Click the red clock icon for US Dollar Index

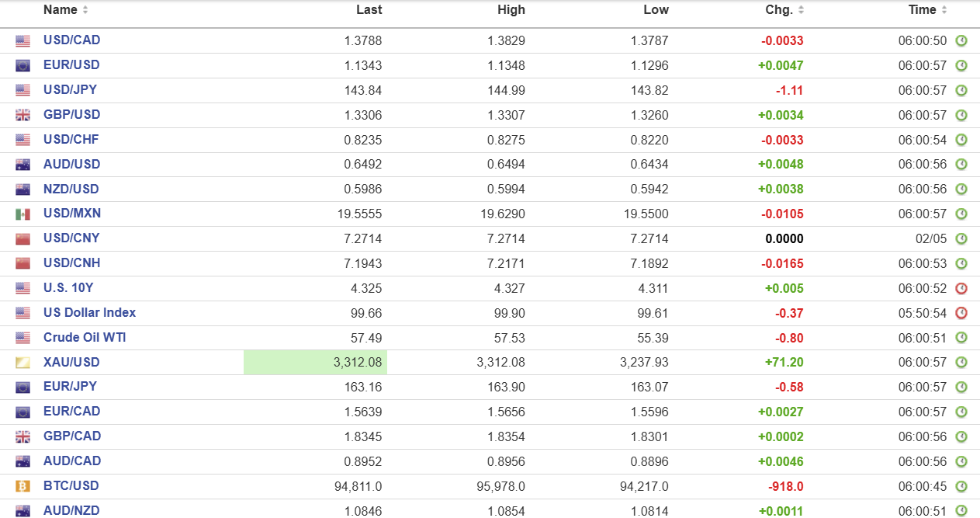pyautogui.click(x=961, y=313)
